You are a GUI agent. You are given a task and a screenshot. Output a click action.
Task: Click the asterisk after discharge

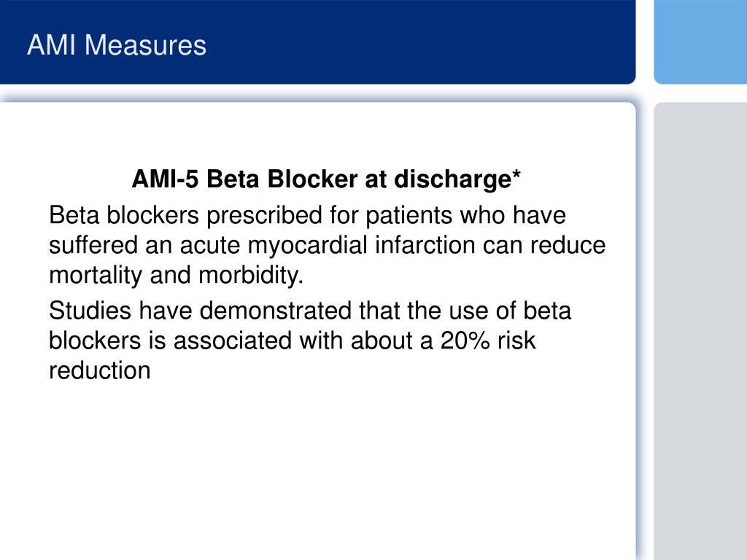pos(516,175)
